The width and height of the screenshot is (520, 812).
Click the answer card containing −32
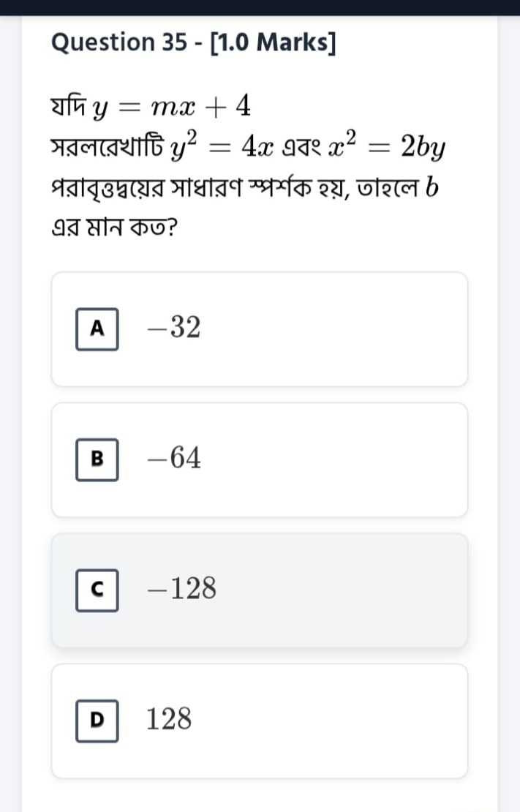point(258,328)
